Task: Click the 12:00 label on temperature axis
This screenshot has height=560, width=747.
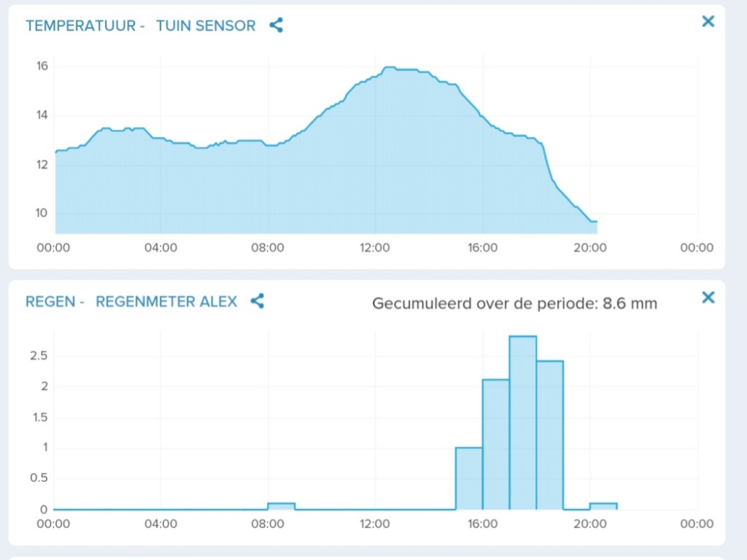Action: click(x=374, y=248)
